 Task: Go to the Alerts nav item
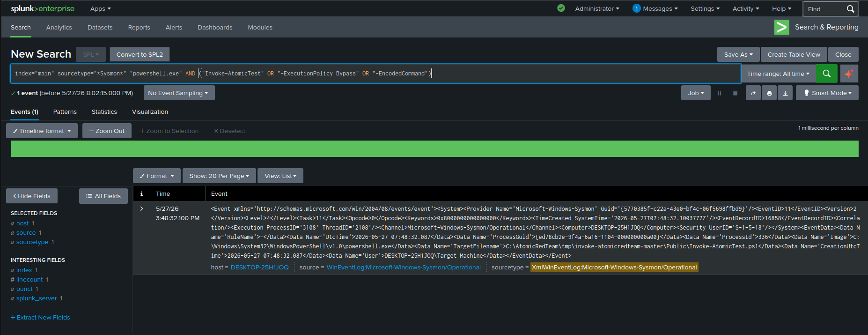point(174,27)
